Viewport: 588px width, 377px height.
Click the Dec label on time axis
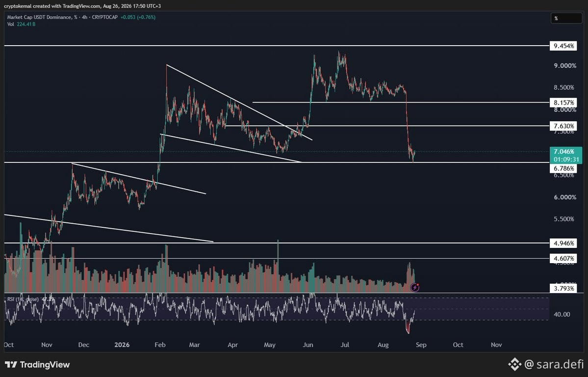coord(84,345)
